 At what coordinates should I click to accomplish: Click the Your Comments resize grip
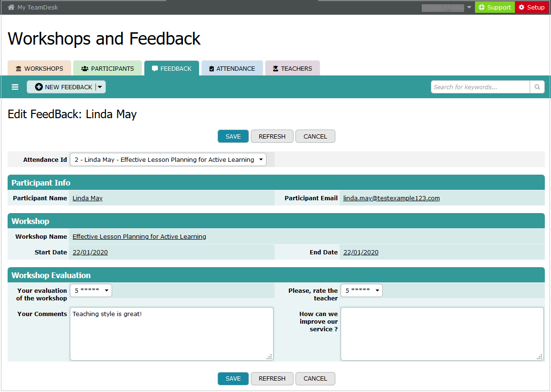(269, 357)
